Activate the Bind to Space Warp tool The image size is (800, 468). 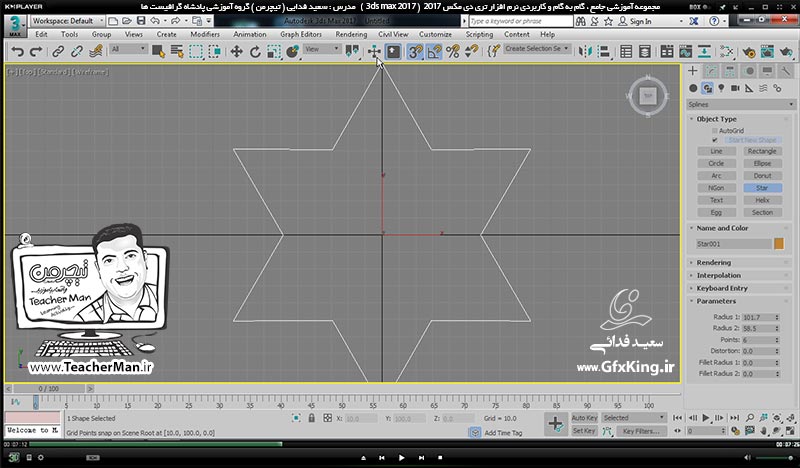point(96,51)
